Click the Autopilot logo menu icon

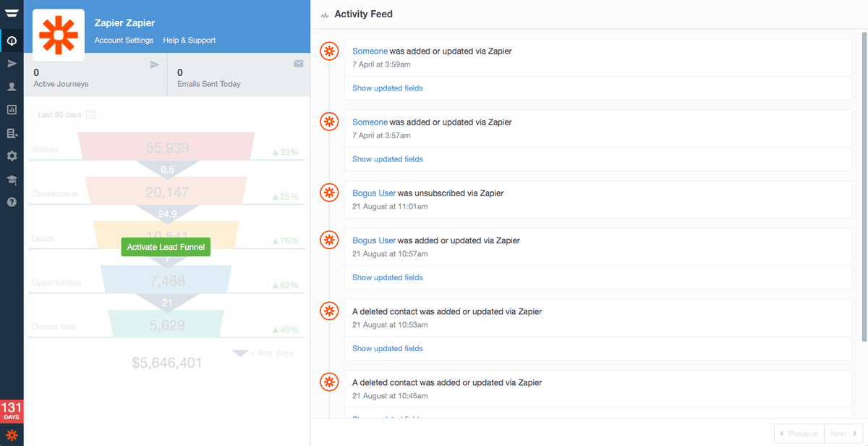click(12, 13)
